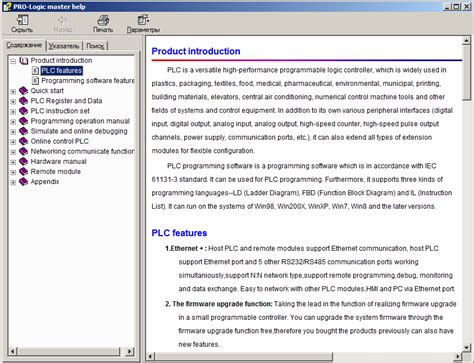The height and width of the screenshot is (363, 474).
Task: Expand the Simulate and online debugging node
Action: 13,132
